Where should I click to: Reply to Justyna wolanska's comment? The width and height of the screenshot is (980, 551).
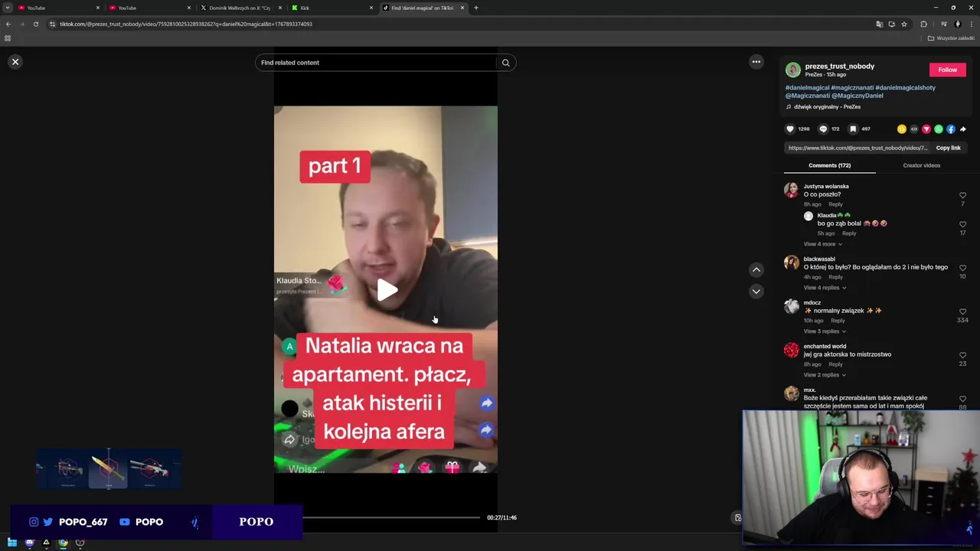[x=835, y=204]
